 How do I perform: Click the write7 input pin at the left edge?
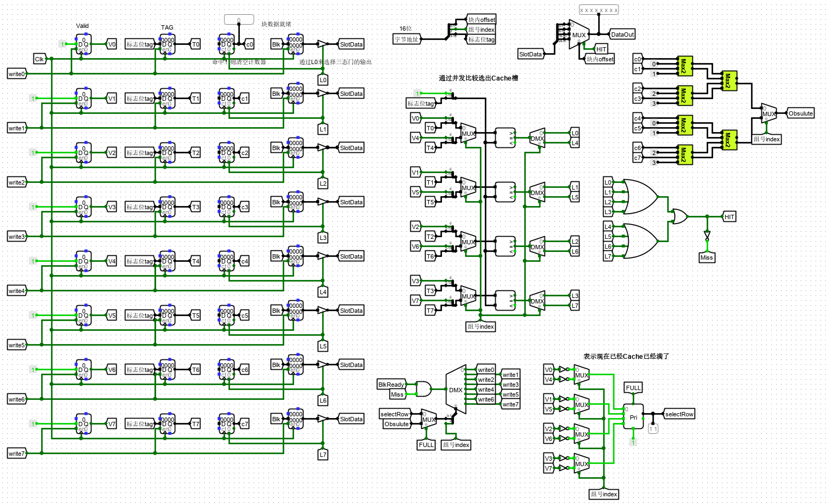pyautogui.click(x=16, y=454)
